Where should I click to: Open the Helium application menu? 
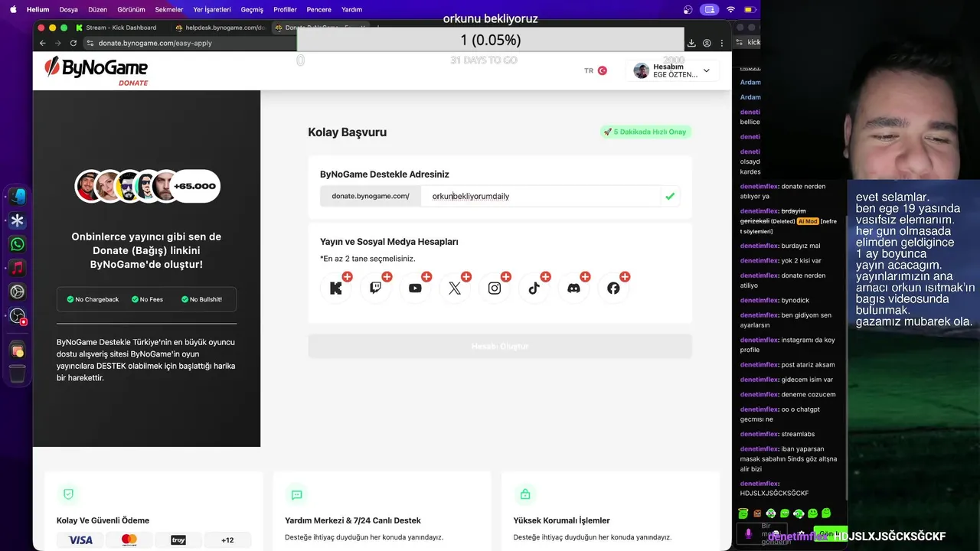coord(38,9)
